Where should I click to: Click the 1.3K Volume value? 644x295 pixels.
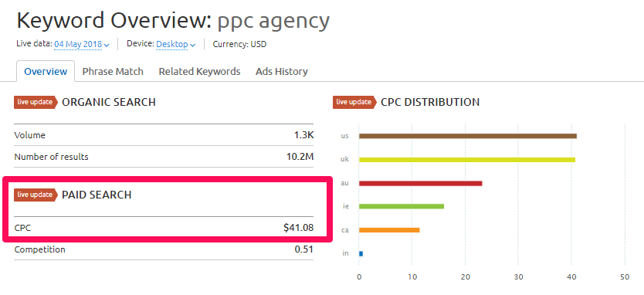[304, 135]
